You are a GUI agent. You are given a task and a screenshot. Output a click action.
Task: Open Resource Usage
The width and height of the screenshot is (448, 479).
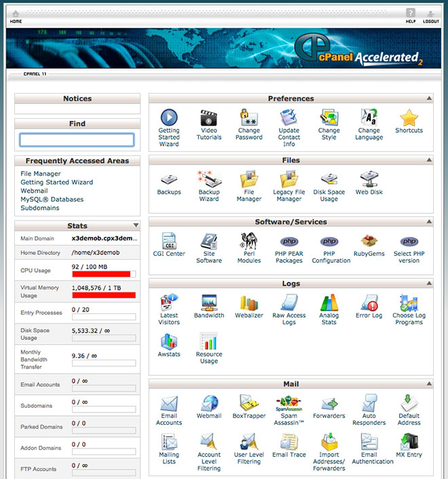pyautogui.click(x=209, y=341)
